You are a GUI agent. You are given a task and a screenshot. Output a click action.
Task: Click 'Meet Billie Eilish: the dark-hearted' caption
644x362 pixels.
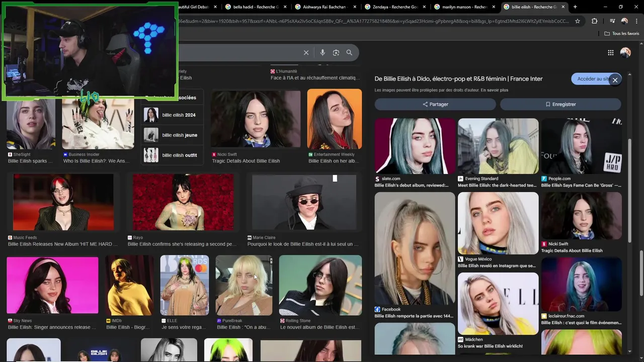tap(497, 185)
